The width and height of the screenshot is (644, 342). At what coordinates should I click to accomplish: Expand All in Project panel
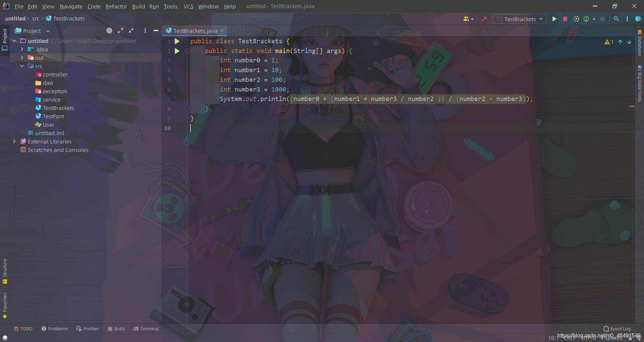(x=120, y=31)
